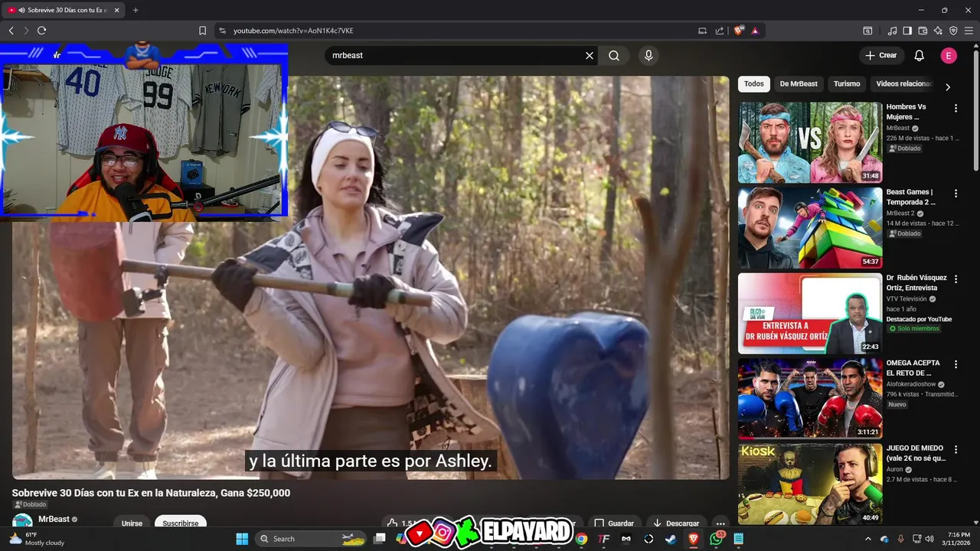Click the YouTube search magnifier button
The width and height of the screenshot is (980, 551).
point(614,55)
